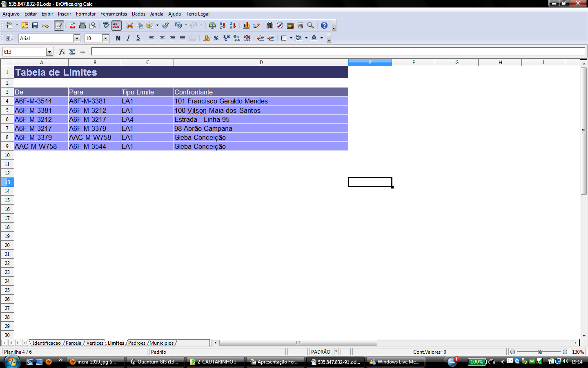The image size is (588, 368).
Task: Open the Name Box dropdown arrow
Action: (x=49, y=52)
